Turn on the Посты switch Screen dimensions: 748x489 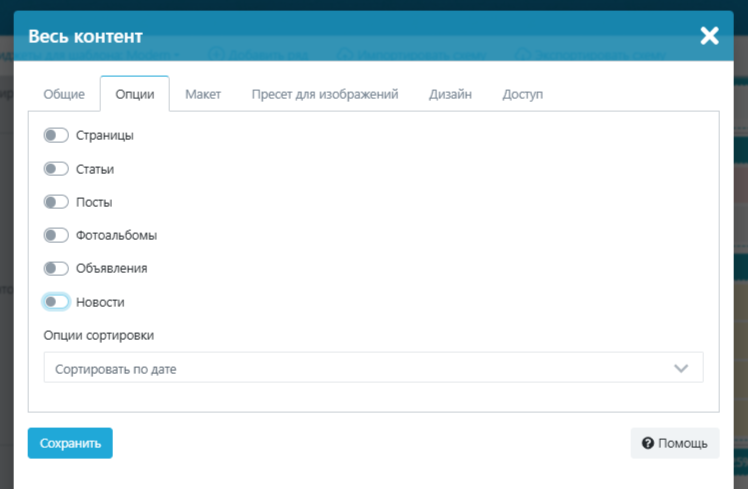pyautogui.click(x=56, y=202)
